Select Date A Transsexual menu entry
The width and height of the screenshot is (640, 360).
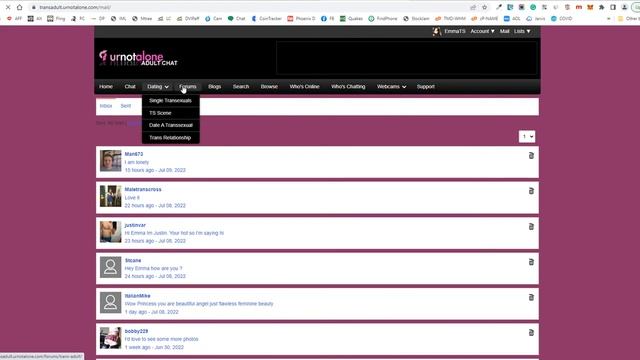(x=171, y=125)
